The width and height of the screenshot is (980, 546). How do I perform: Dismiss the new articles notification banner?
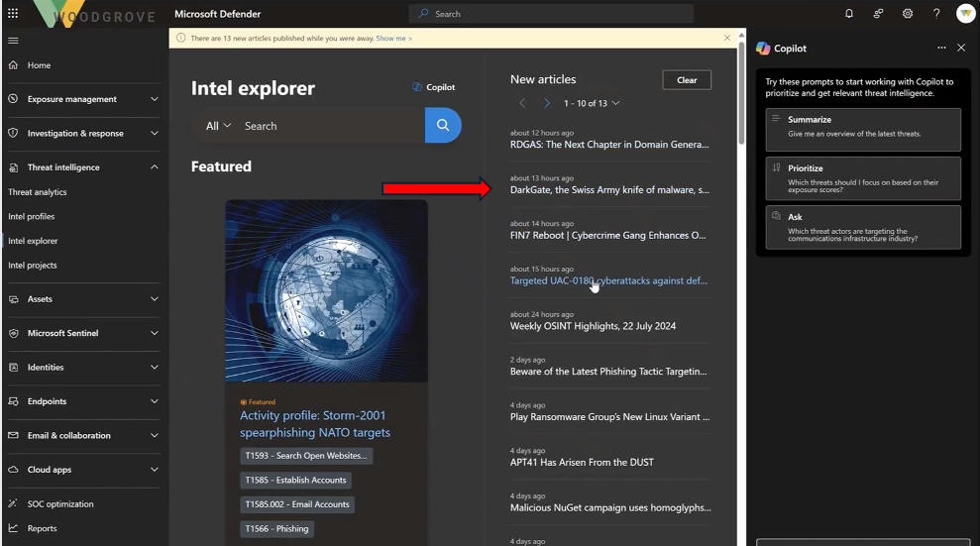pos(727,38)
